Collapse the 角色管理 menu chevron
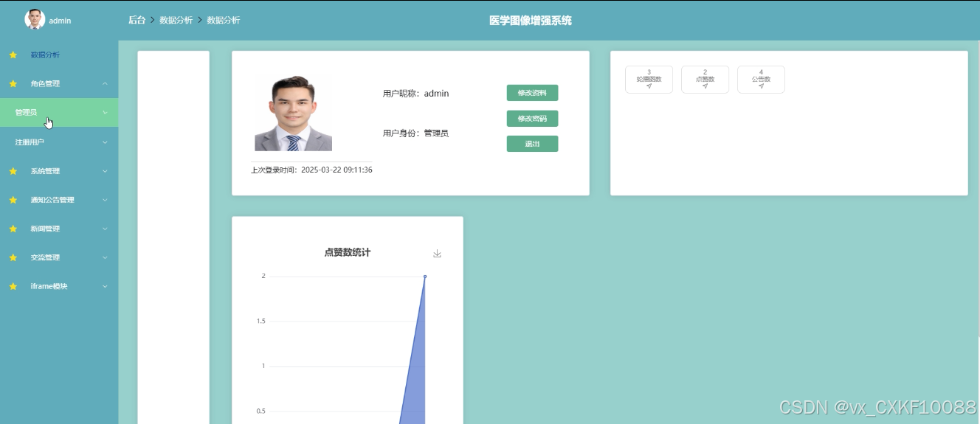Screen dimensions: 980x424 coord(105,83)
